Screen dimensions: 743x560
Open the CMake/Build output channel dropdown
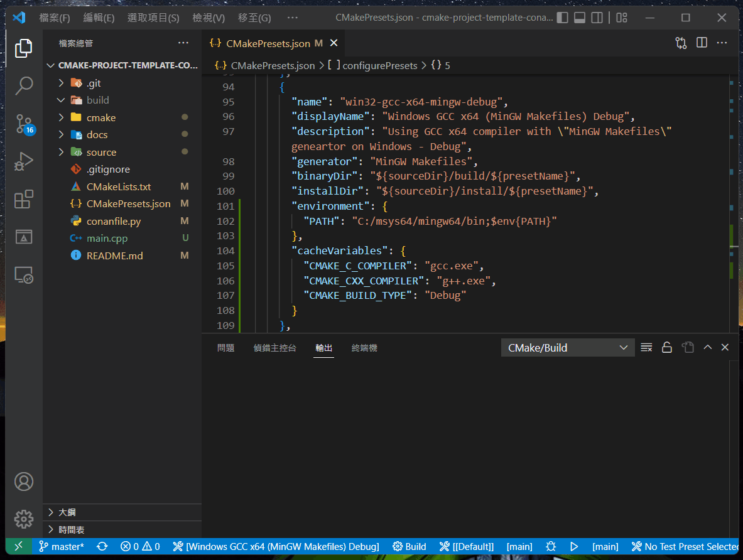(567, 347)
